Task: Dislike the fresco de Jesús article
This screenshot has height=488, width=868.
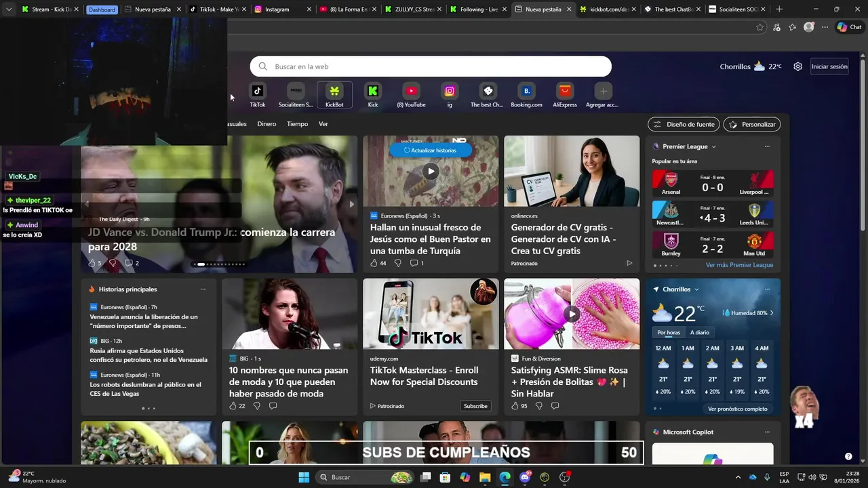Action: (x=398, y=263)
